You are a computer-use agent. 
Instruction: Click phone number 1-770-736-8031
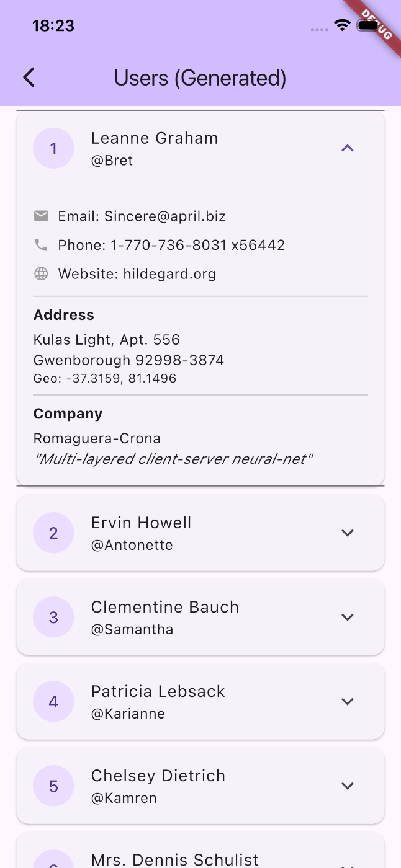tap(169, 245)
